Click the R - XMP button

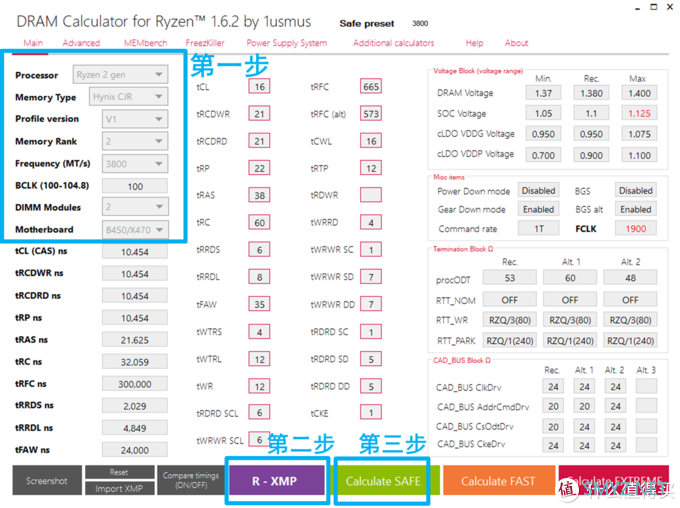(x=275, y=481)
